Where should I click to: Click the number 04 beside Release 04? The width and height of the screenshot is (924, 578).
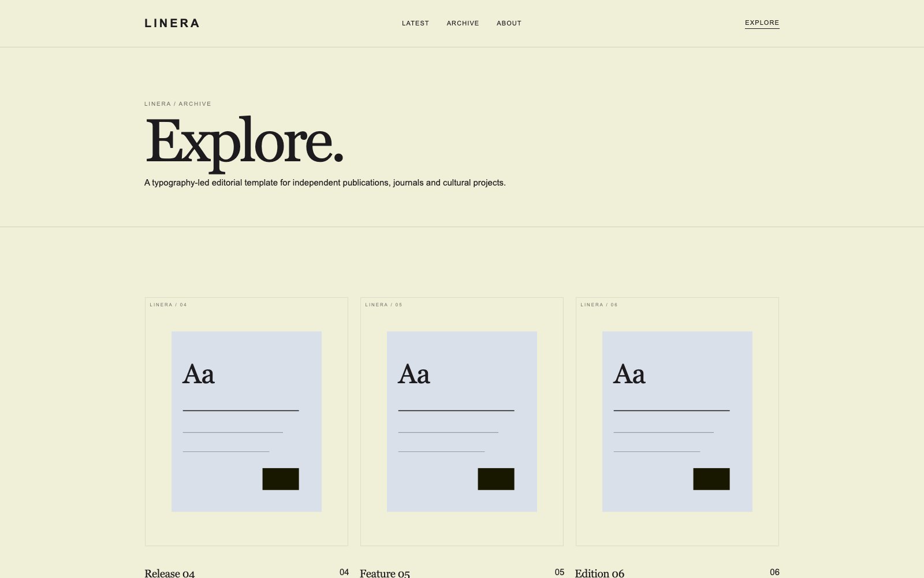point(344,572)
